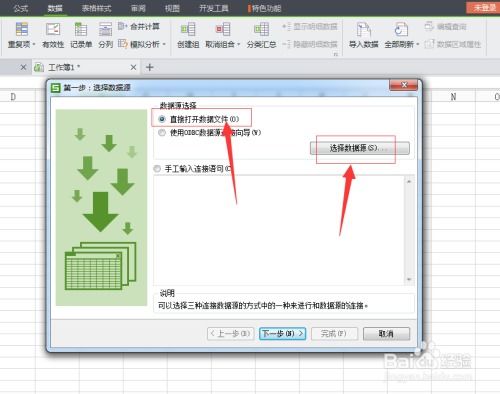The width and height of the screenshot is (500, 394).
Task: Click the 上一步 back button
Action: pyautogui.click(x=231, y=333)
